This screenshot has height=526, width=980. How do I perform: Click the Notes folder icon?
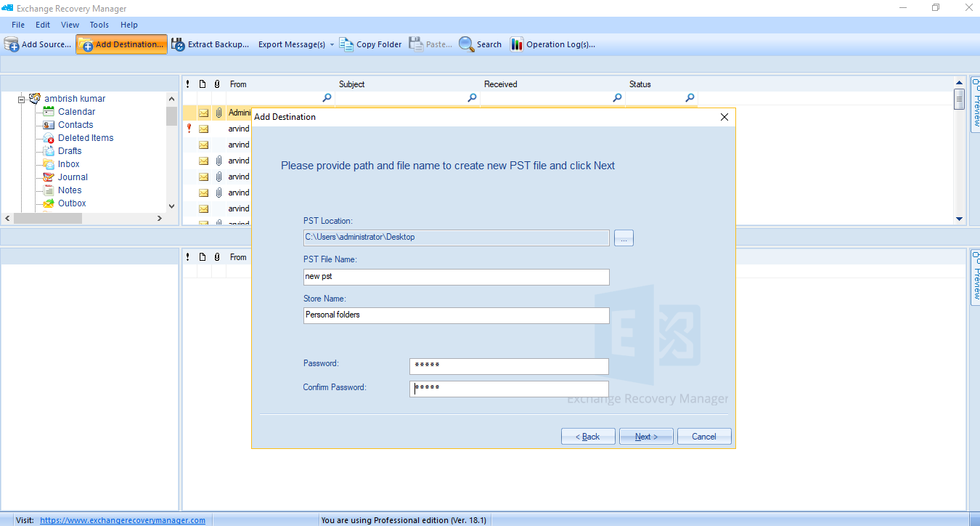(x=49, y=190)
